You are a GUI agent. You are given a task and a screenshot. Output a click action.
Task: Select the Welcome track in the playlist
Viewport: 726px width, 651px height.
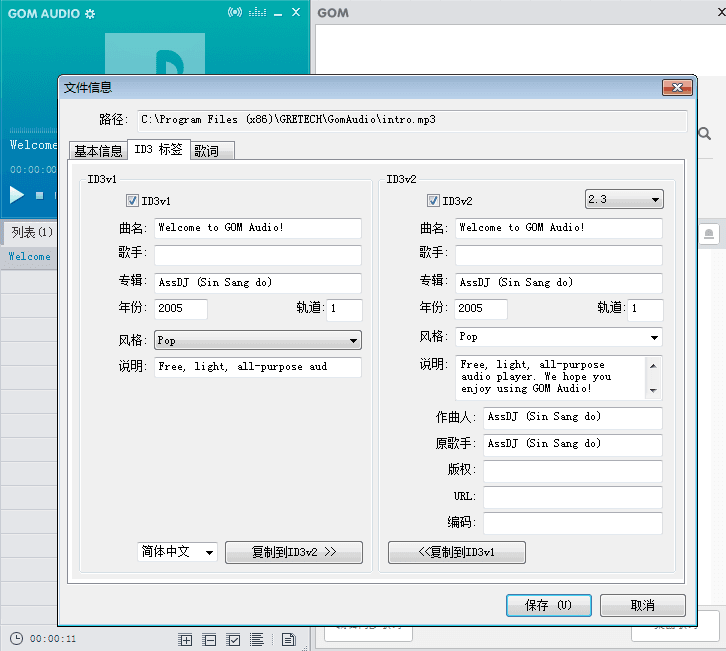30,257
